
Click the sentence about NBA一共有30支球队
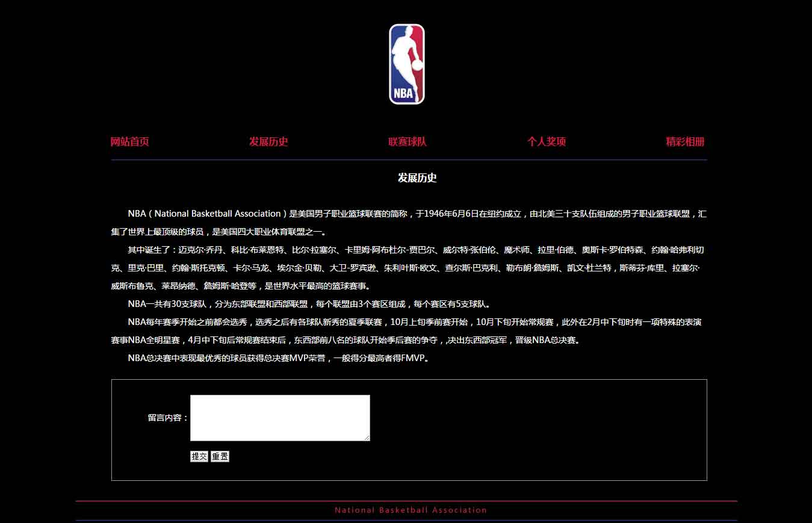(x=309, y=304)
